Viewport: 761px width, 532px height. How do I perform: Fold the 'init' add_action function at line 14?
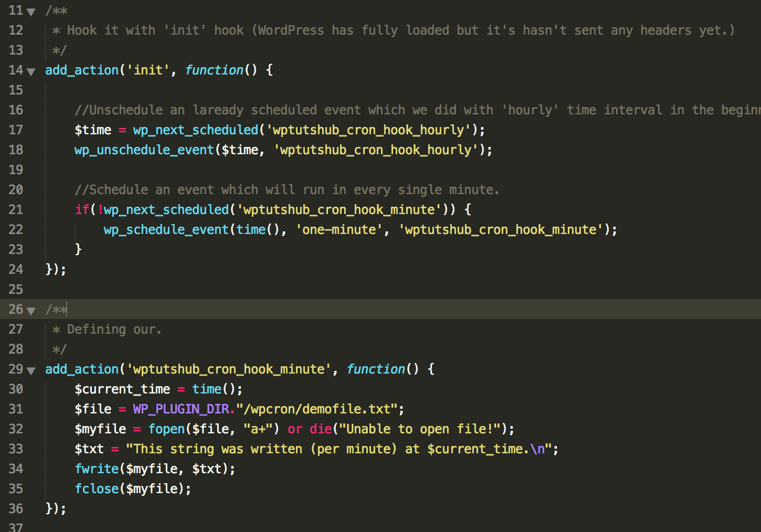31,72
